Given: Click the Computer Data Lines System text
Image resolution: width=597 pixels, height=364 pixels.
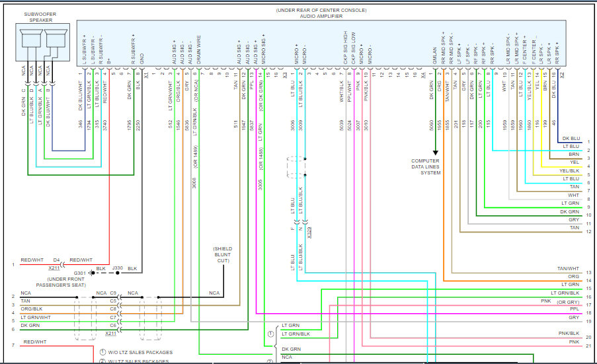Looking at the screenshot, I should pyautogui.click(x=425, y=166).
